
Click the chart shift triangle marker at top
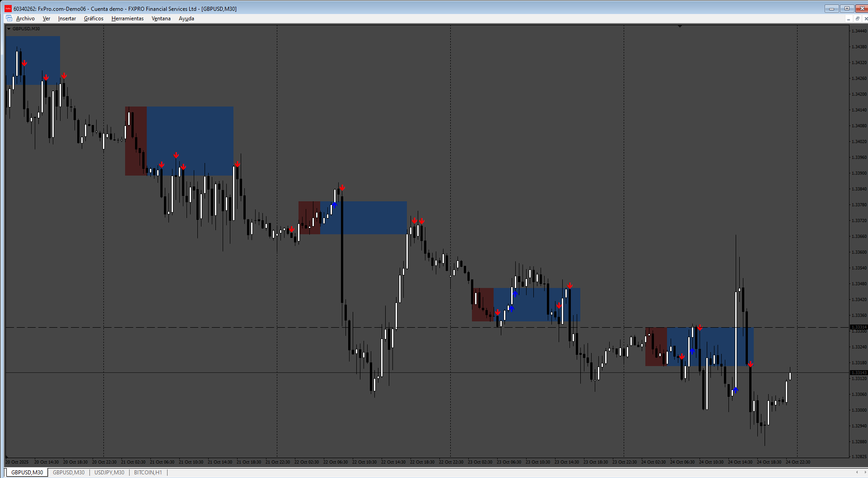680,26
